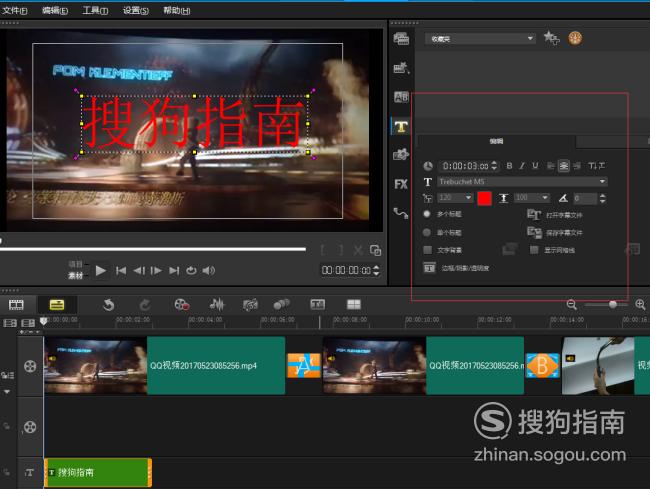Open the Graphic library panel icon
The width and height of the screenshot is (650, 489).
pyautogui.click(x=401, y=154)
